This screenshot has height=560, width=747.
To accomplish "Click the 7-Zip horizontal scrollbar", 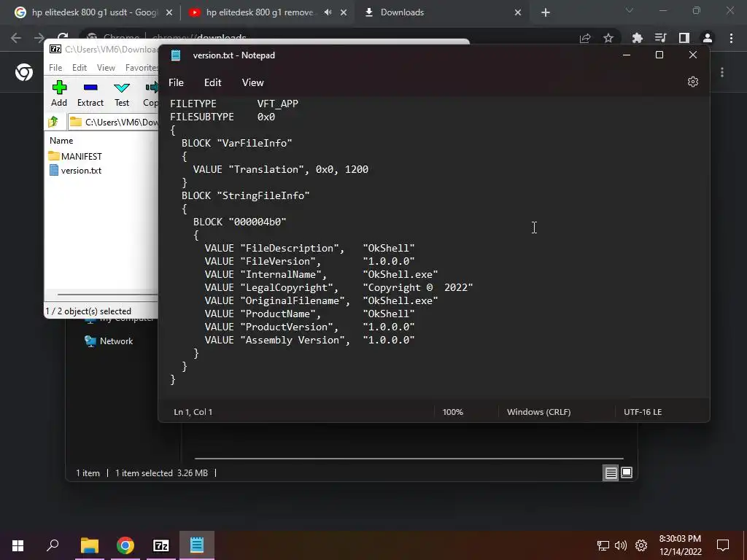I will tap(107, 295).
